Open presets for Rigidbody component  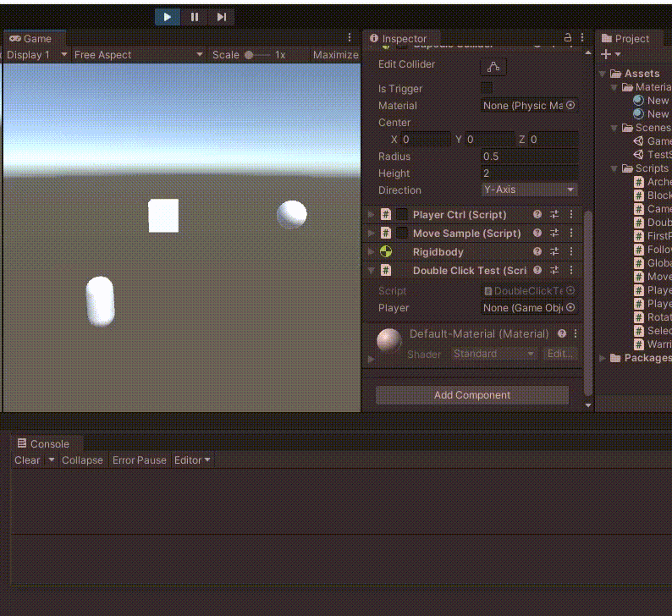coord(554,251)
